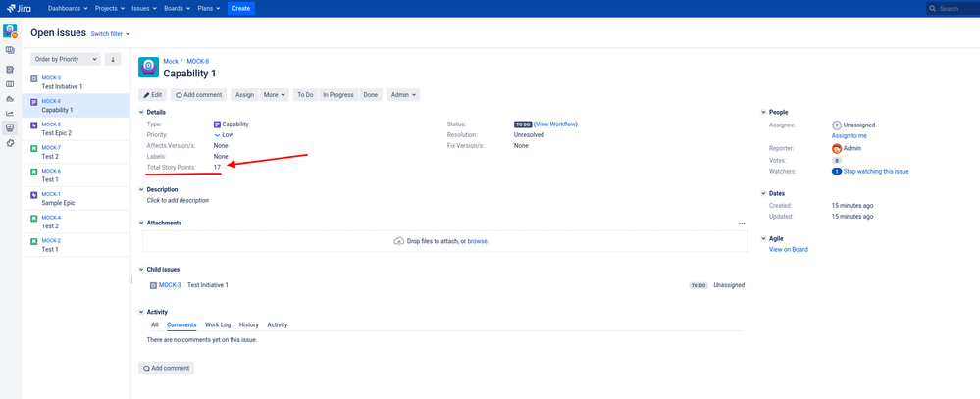The height and width of the screenshot is (399, 980).
Task: Open the Backlog icon in the sidebar
Action: pyautogui.click(x=10, y=70)
